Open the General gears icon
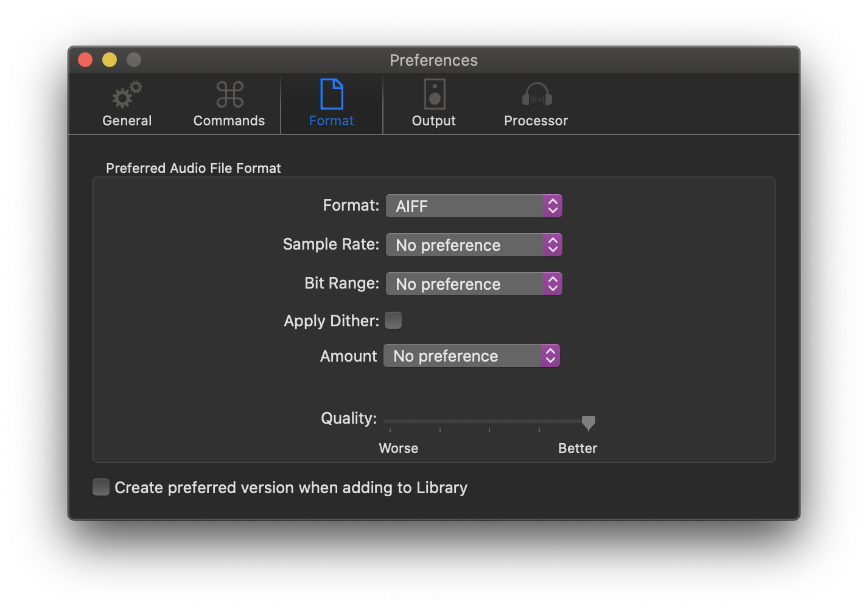 pyautogui.click(x=127, y=95)
